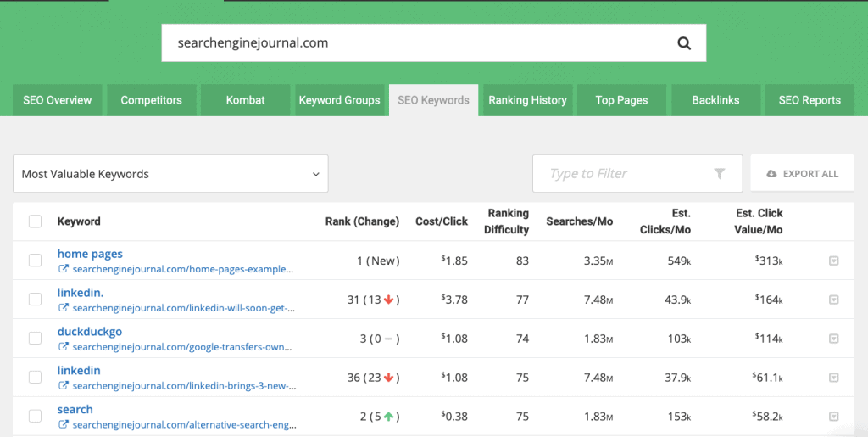Screen dimensions: 868x437
Task: Expand row menu for search keyword
Action: (834, 417)
